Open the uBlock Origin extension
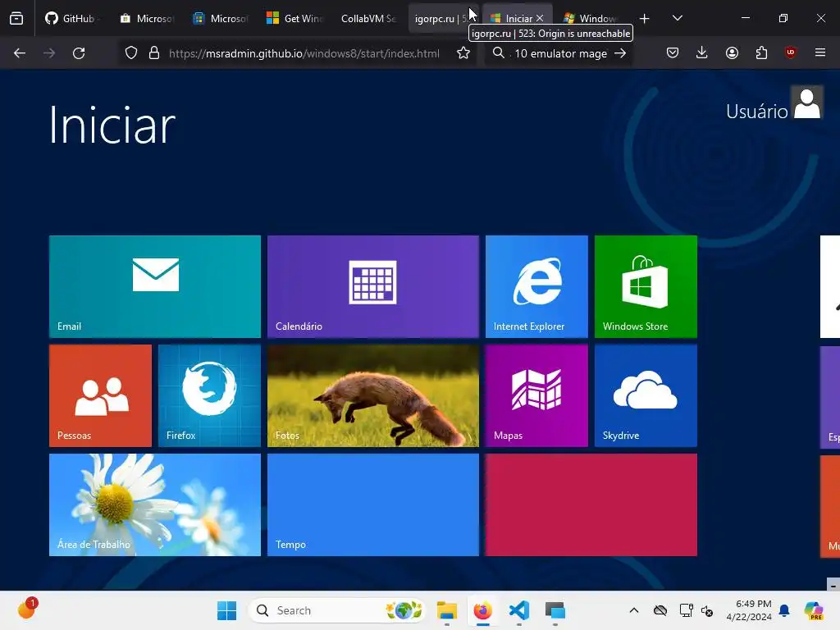Viewport: 840px width, 630px height. (791, 53)
